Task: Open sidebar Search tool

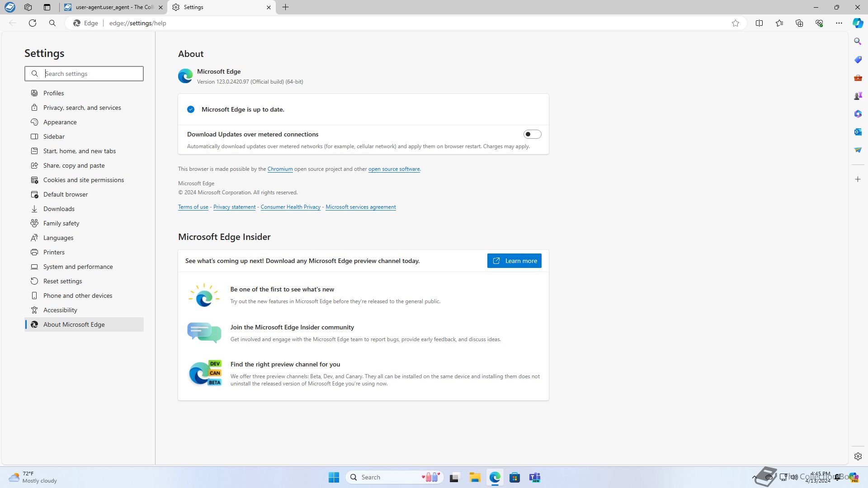Action: click(x=858, y=41)
